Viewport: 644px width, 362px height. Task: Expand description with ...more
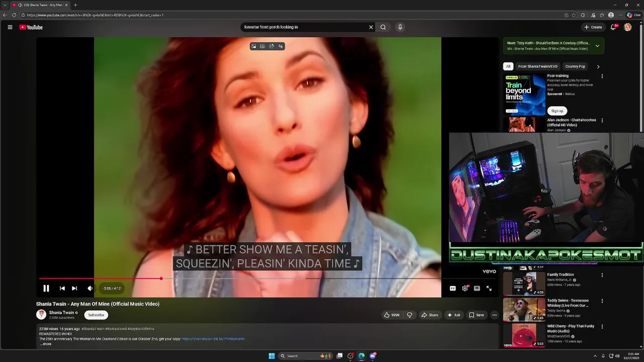click(x=46, y=344)
